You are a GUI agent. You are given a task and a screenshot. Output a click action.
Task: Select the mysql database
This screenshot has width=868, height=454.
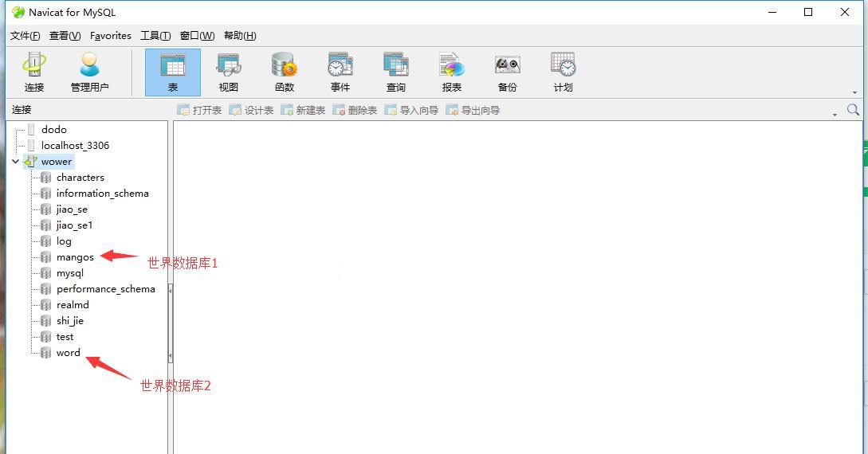(x=70, y=273)
